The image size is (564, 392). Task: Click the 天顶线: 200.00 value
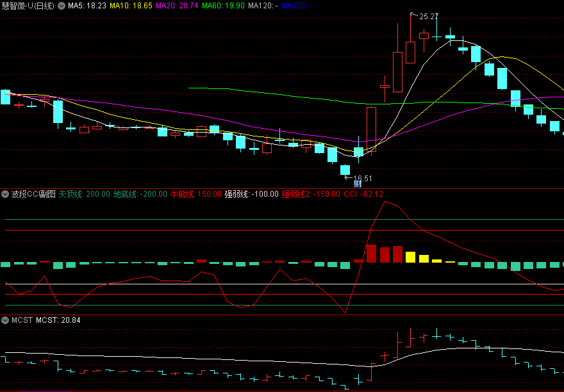(84, 194)
